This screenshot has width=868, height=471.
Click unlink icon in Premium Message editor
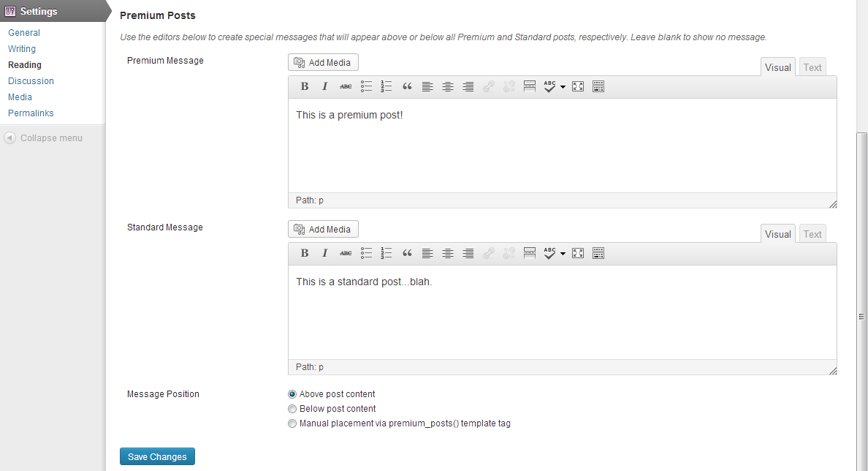[x=509, y=86]
